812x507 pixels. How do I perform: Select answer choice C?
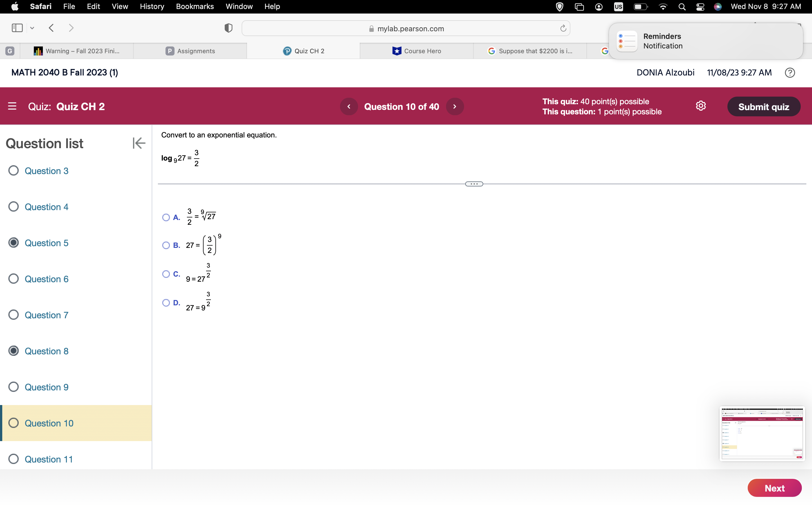[166, 274]
